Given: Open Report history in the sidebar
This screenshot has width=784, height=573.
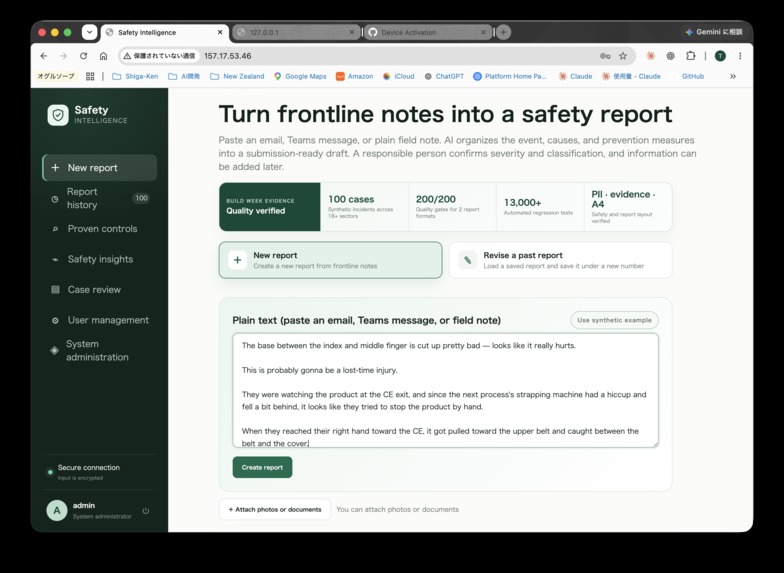Looking at the screenshot, I should pyautogui.click(x=100, y=198).
